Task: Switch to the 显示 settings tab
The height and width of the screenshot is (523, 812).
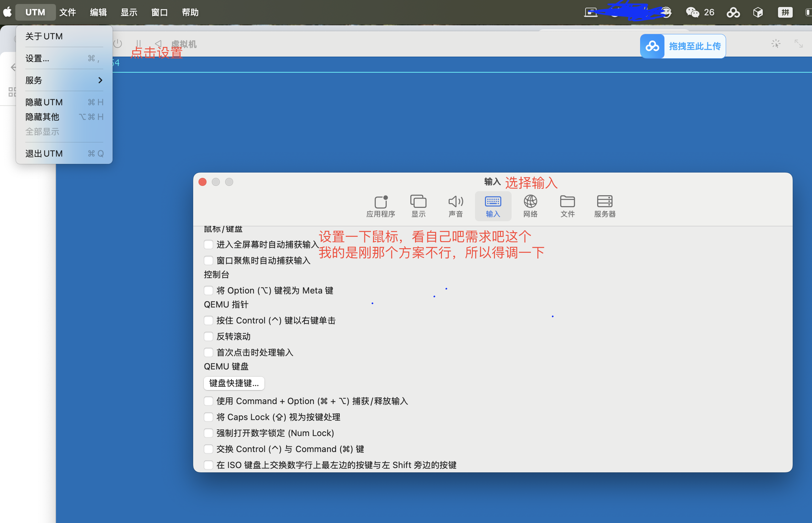Action: (418, 206)
